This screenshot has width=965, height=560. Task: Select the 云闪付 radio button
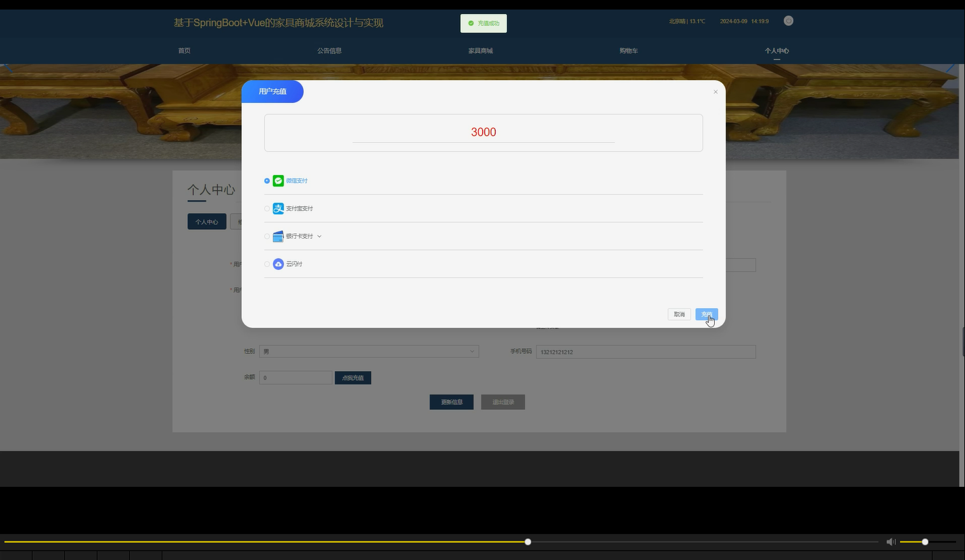click(267, 264)
